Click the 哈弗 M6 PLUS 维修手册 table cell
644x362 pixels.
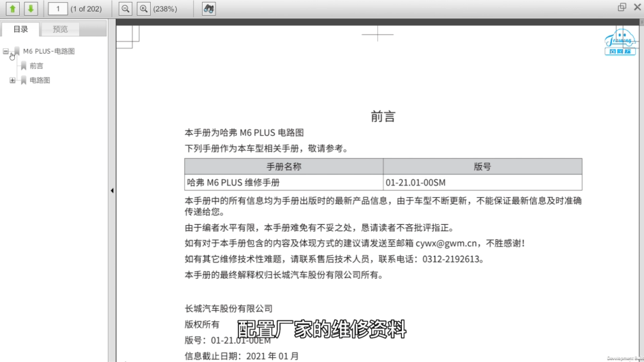click(284, 182)
